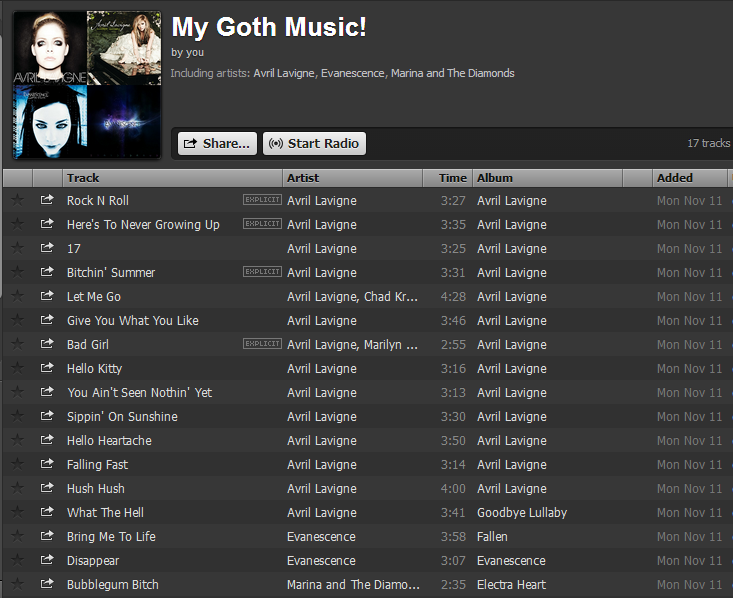Click the star on Bring Me To Life
Image resolution: width=733 pixels, height=598 pixels.
[x=18, y=536]
